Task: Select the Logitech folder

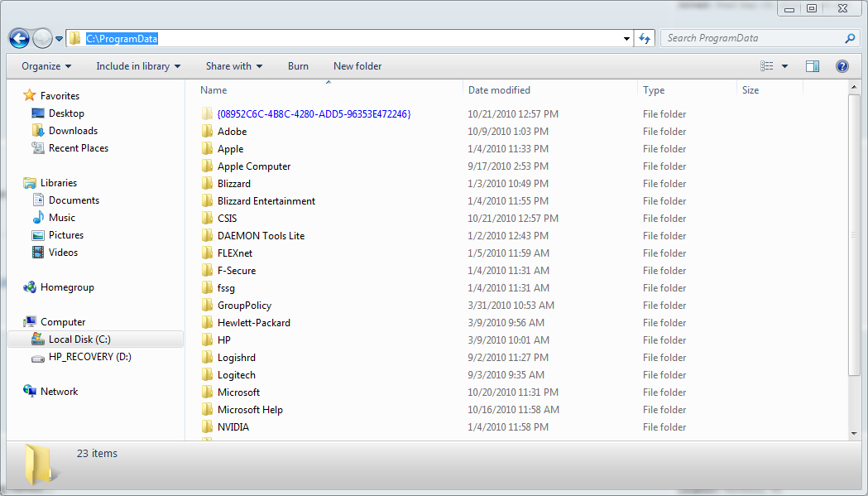Action: pyautogui.click(x=237, y=375)
